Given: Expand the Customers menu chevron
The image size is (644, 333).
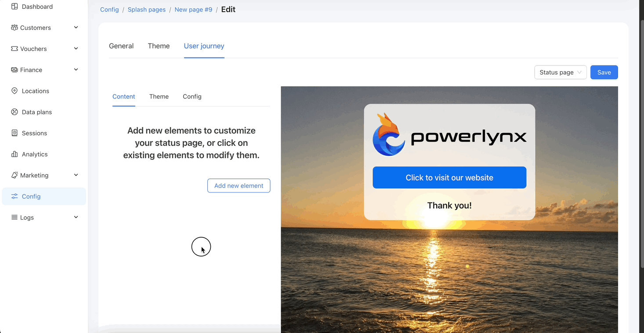Looking at the screenshot, I should point(76,28).
